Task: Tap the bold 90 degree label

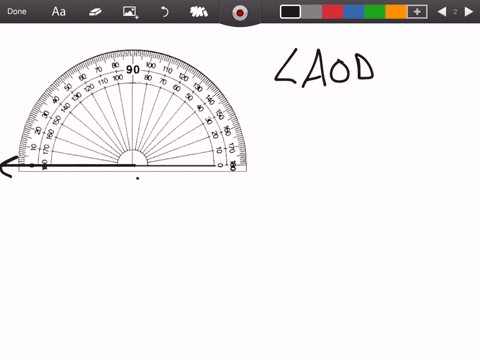Action: [x=133, y=70]
